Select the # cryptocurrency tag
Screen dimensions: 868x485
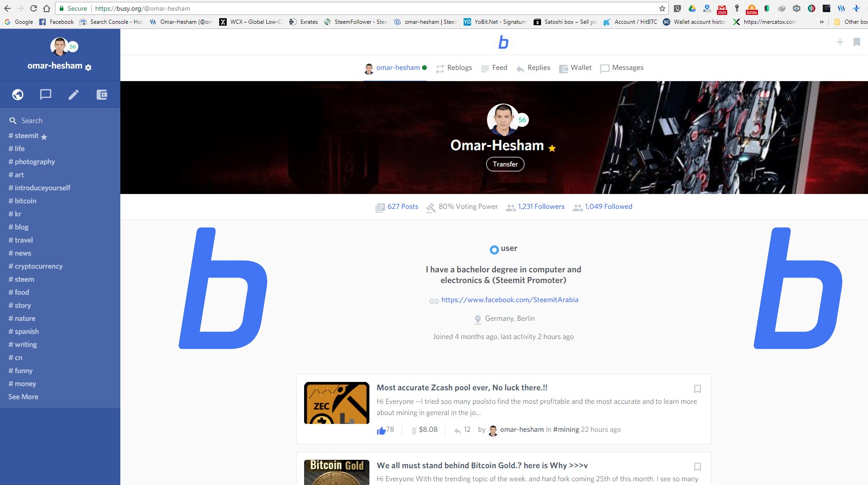click(x=35, y=266)
